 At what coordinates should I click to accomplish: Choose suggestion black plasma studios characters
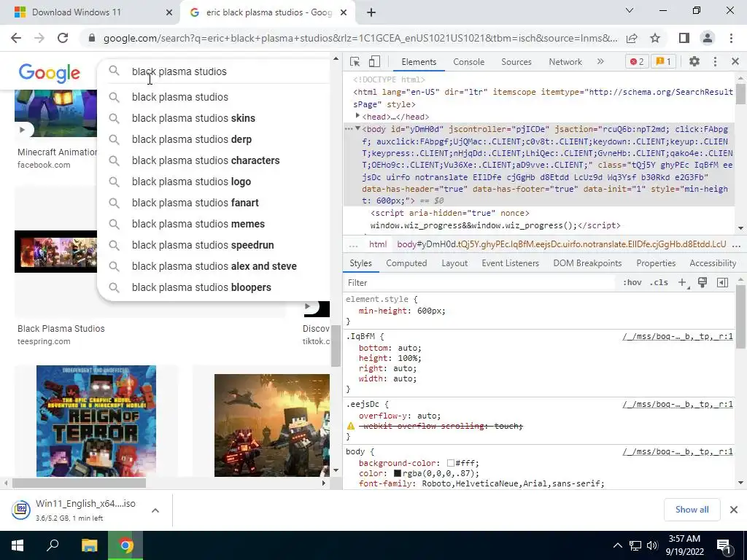coord(213,160)
